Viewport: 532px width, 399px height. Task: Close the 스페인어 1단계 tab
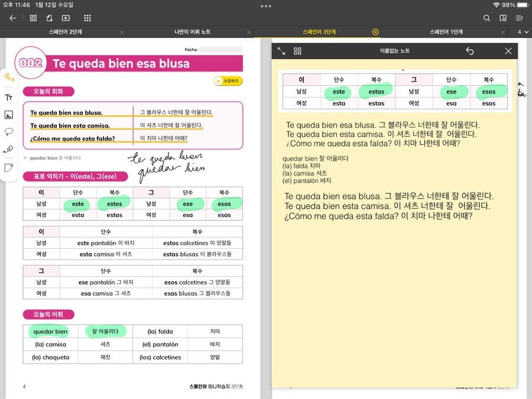502,33
